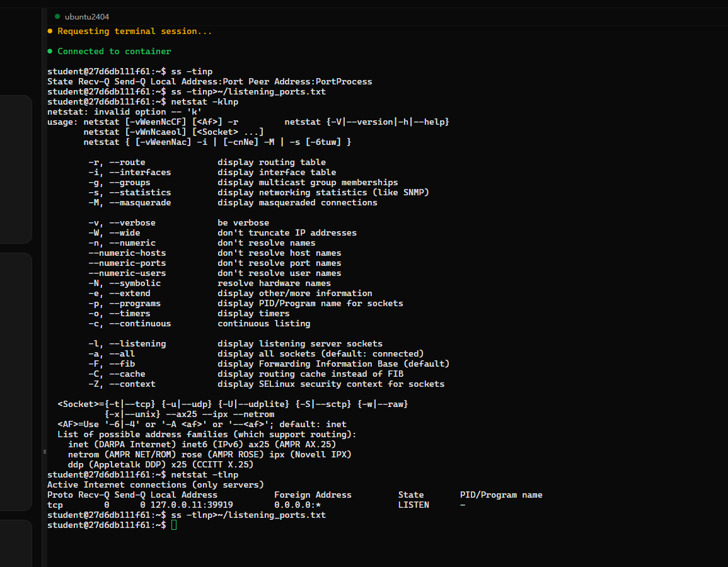The image size is (728, 567).
Task: Click the 'Connected to container' text
Action: coord(114,51)
